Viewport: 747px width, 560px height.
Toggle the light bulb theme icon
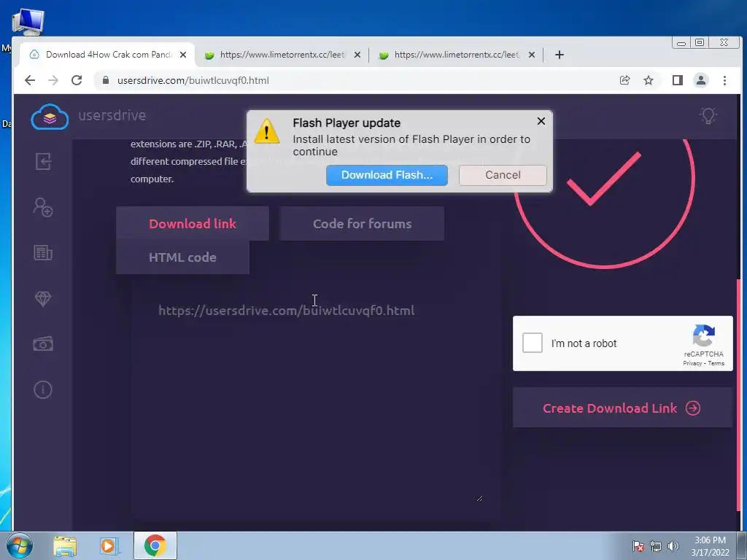pos(708,116)
